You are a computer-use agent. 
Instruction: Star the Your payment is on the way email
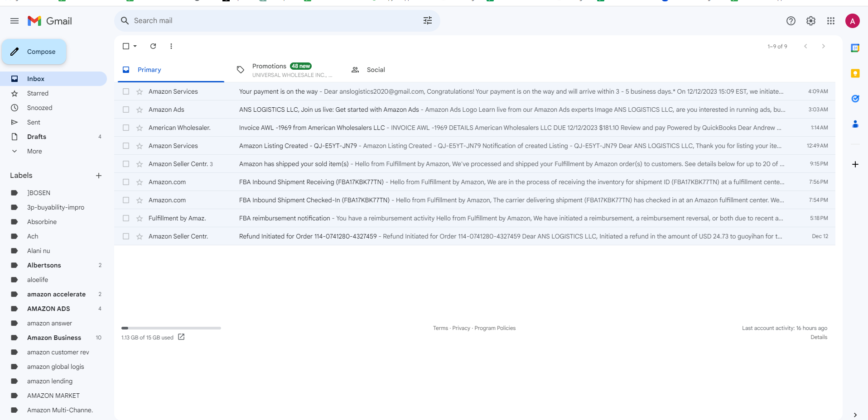coord(140,91)
